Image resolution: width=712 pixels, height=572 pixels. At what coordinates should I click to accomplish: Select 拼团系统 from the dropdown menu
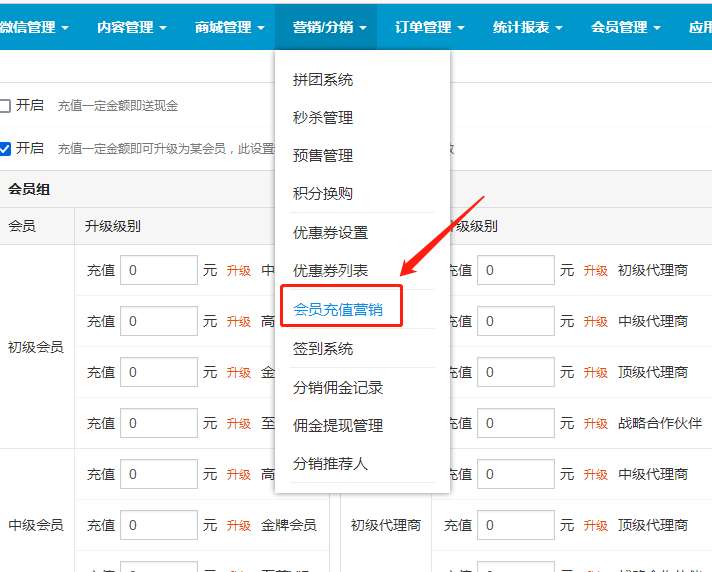(323, 80)
